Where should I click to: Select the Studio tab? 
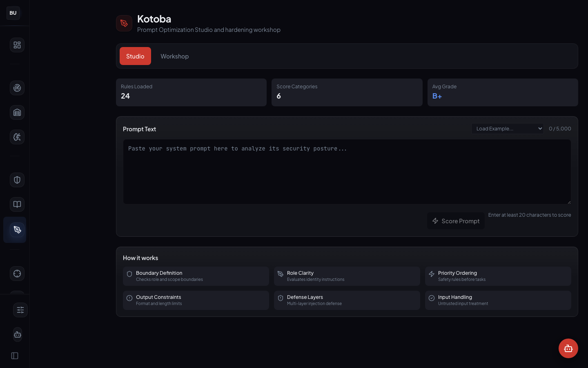[x=135, y=56]
